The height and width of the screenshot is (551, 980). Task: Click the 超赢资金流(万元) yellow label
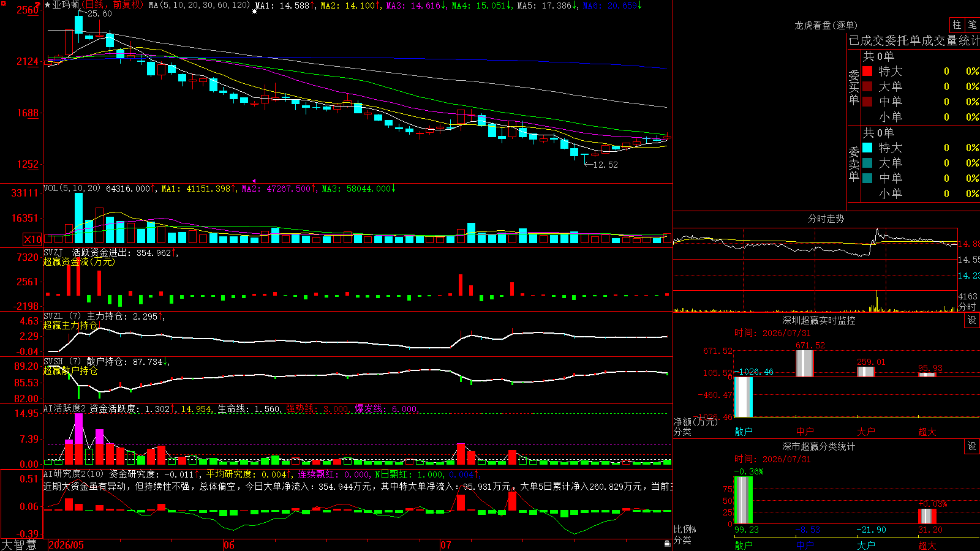point(79,261)
